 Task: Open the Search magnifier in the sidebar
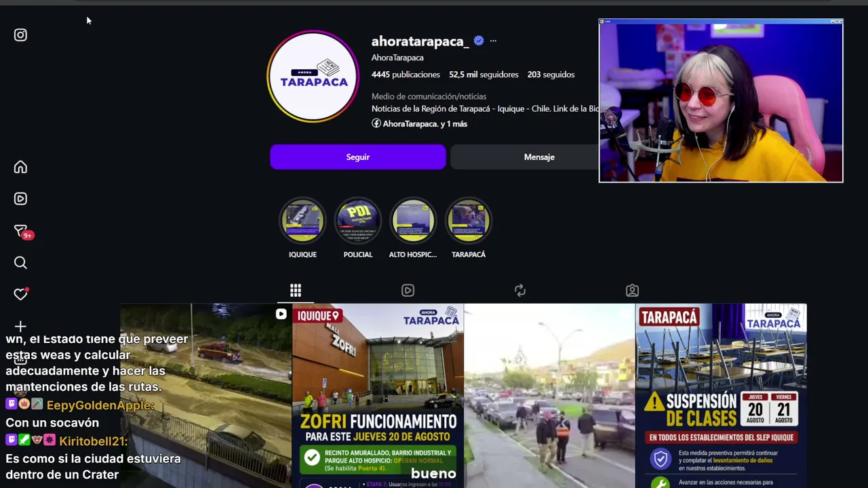click(20, 263)
